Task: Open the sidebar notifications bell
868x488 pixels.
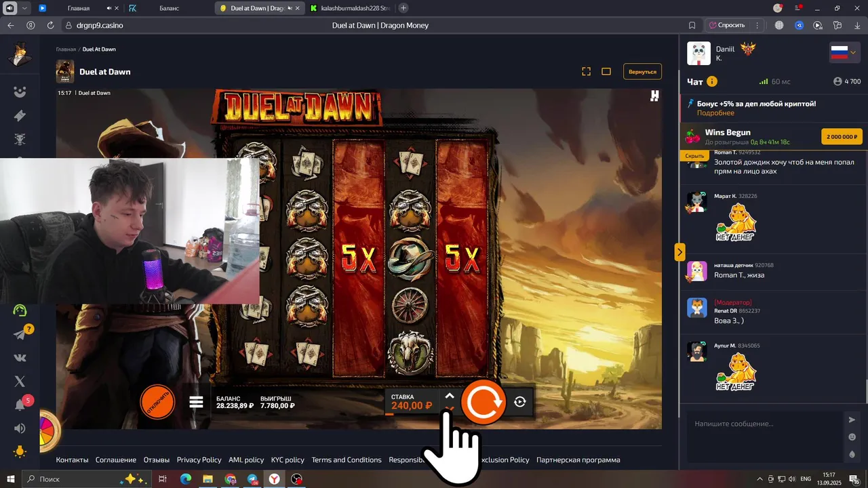Action: tap(20, 405)
